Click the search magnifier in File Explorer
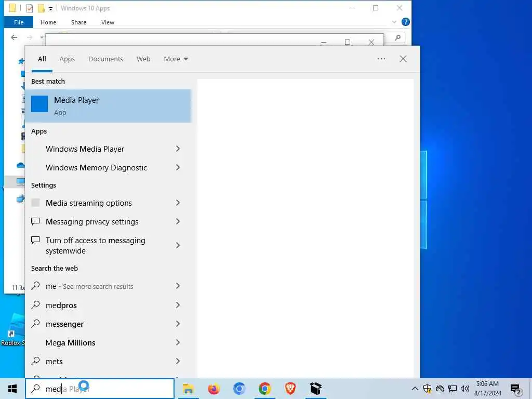 (397, 37)
